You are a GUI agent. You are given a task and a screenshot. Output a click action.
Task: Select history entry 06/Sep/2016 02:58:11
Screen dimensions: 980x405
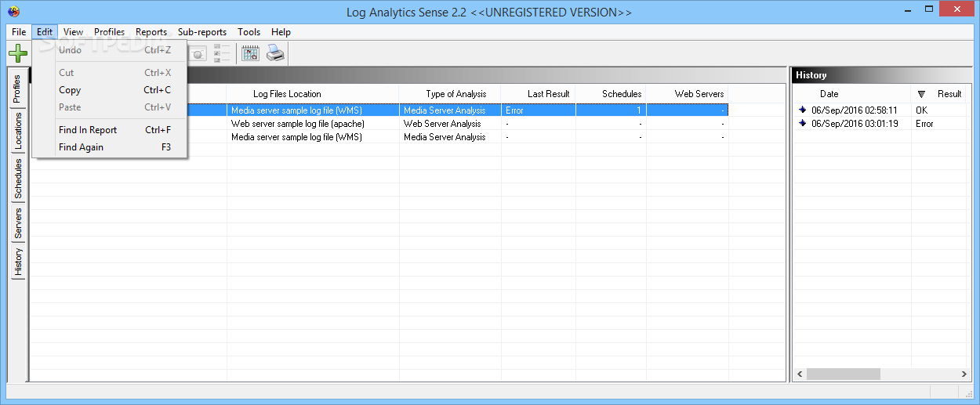tap(855, 110)
